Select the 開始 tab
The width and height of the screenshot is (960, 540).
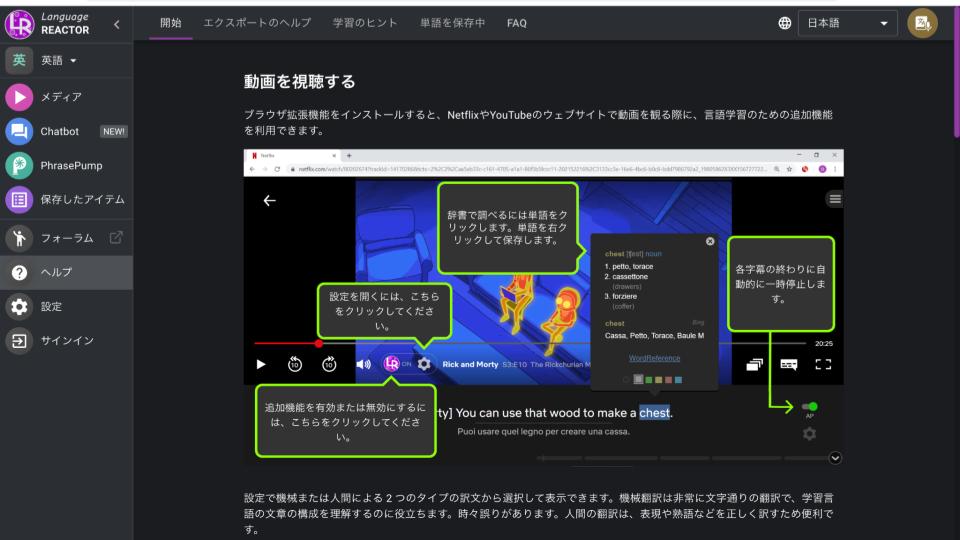click(170, 23)
